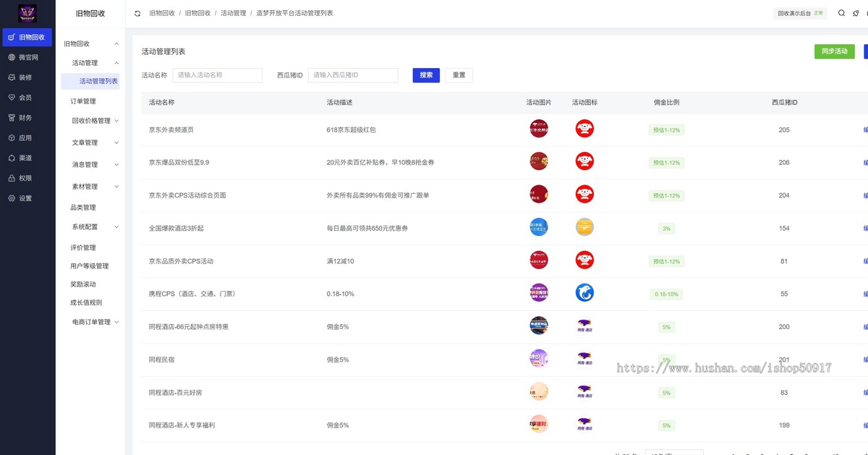Click the 携程CPS activity image thumbnail

click(539, 293)
